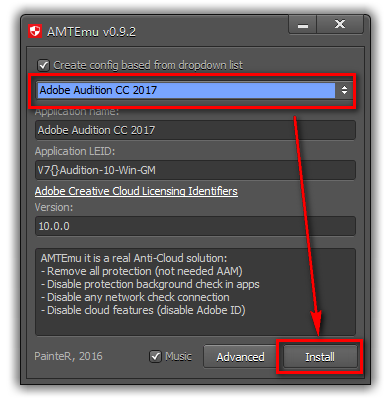Click the AMTEmu v0.9.2 title text
This screenshot has width=384, height=406.
click(91, 32)
